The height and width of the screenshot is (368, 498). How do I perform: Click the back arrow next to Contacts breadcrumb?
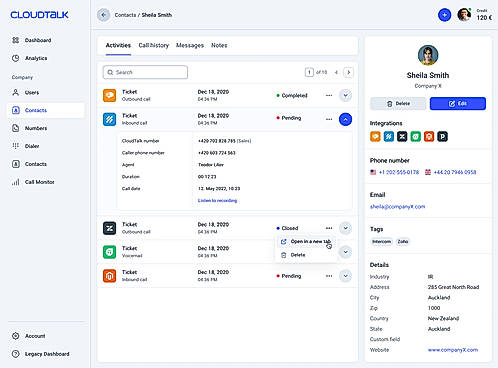click(x=103, y=15)
